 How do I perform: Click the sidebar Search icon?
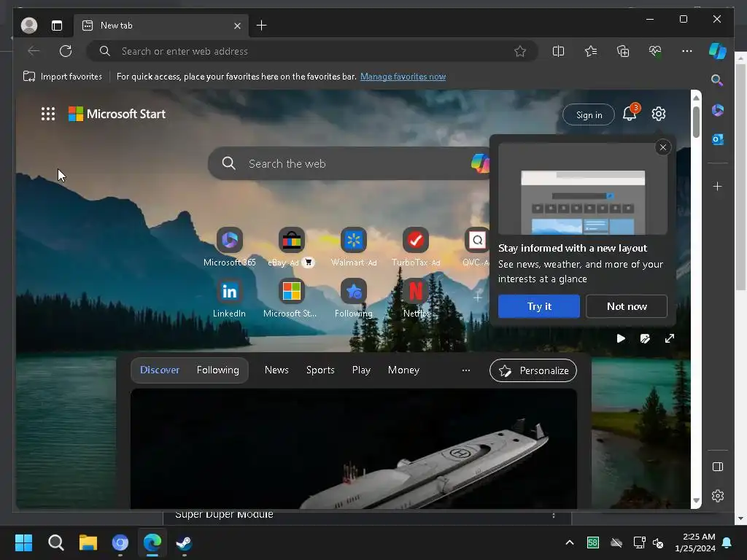pyautogui.click(x=717, y=80)
